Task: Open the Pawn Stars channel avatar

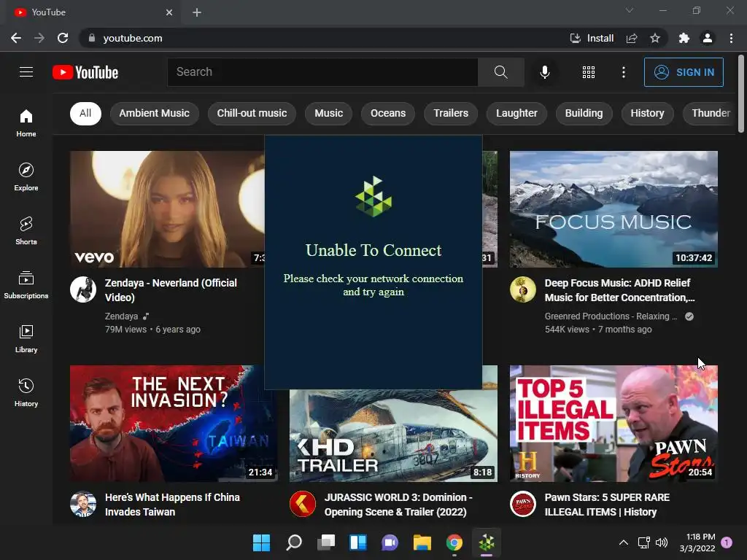Action: click(x=522, y=504)
